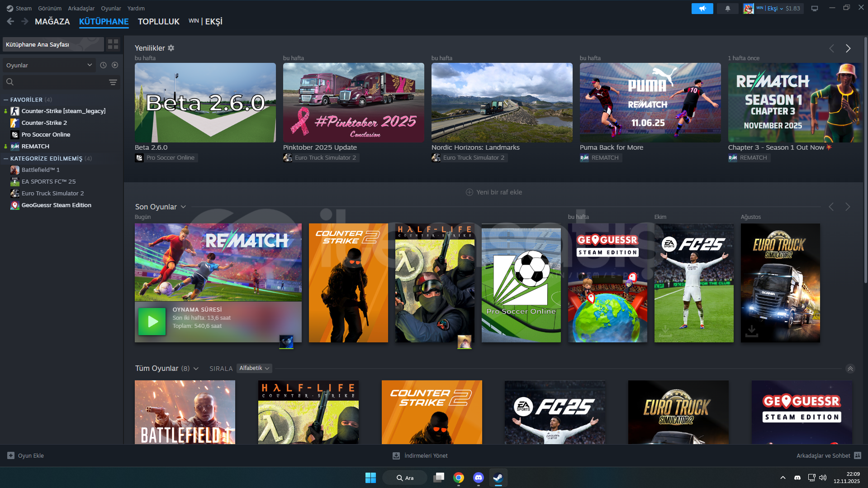Screen dimensions: 868x488
Task: Filter to ready-to-play games icon
Action: (x=115, y=65)
